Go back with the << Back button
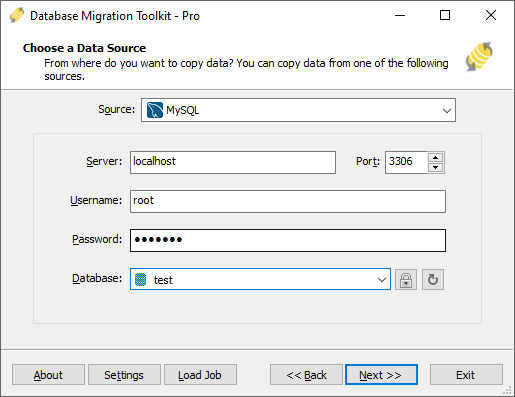 [306, 375]
